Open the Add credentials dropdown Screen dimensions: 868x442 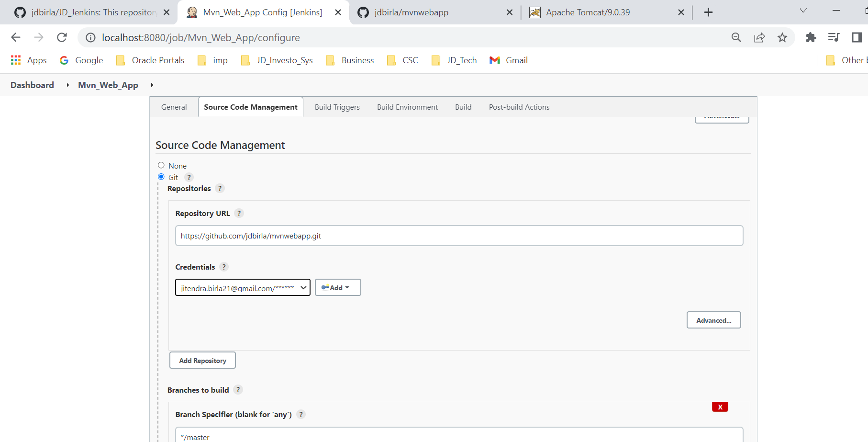click(337, 287)
